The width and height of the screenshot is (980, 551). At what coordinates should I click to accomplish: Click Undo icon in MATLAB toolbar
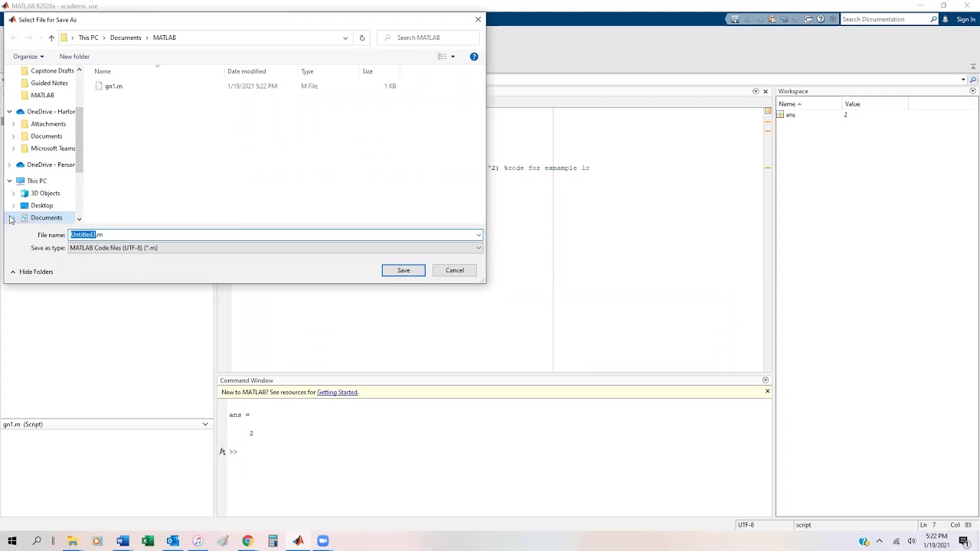(x=784, y=19)
